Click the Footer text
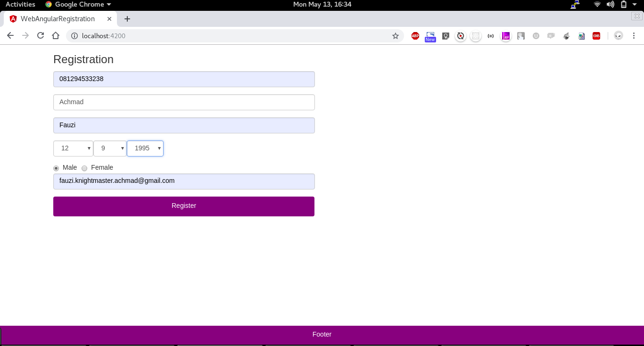Viewport: 644px width, 346px height. 322,334
